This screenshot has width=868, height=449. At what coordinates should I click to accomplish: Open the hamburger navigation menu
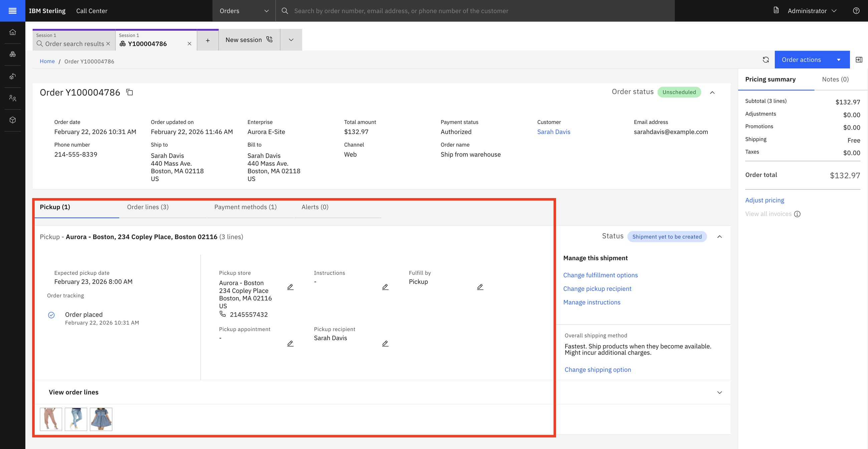coord(12,11)
